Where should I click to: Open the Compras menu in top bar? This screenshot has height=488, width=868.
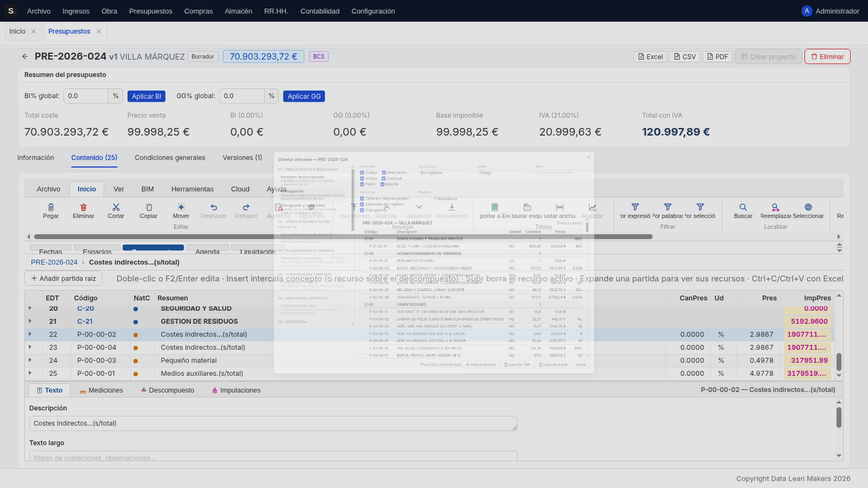pyautogui.click(x=199, y=11)
